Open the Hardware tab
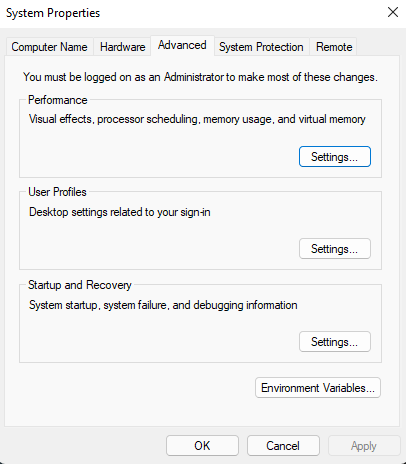Viewport: 406px width, 464px height. (122, 47)
